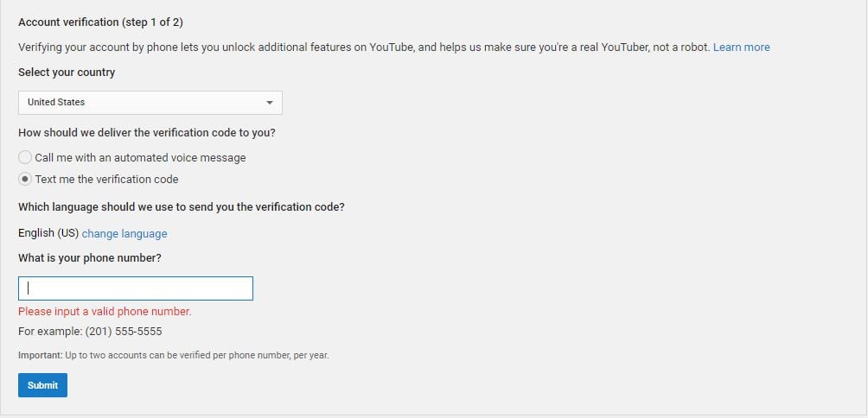Select the automated voice call radio button
This screenshot has width=868, height=418.
(25, 157)
